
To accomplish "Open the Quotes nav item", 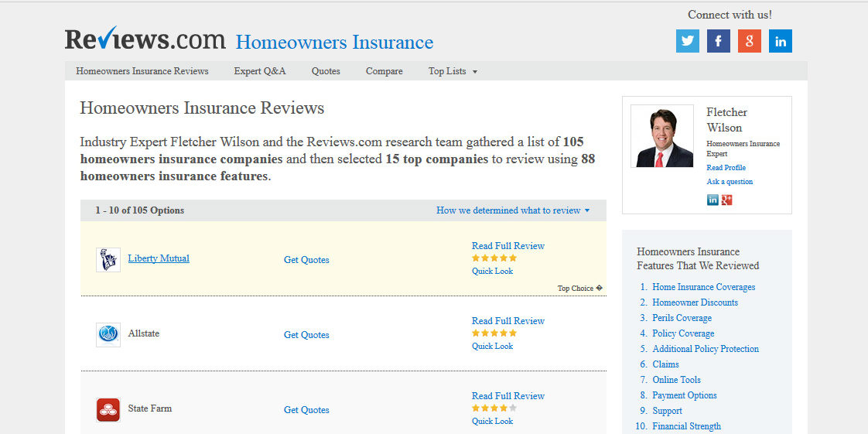I will (326, 71).
